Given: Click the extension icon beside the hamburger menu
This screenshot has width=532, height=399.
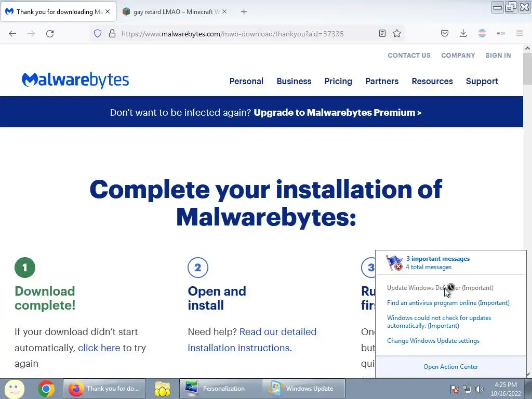Looking at the screenshot, I should click(501, 33).
